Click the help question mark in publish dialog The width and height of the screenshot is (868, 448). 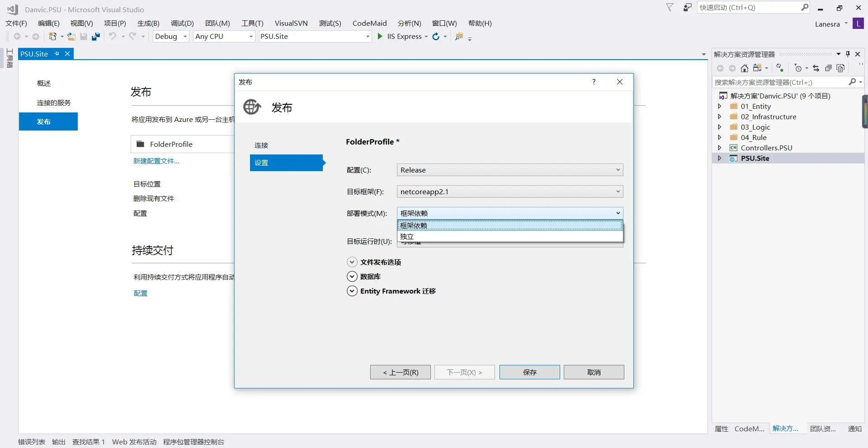click(x=594, y=82)
